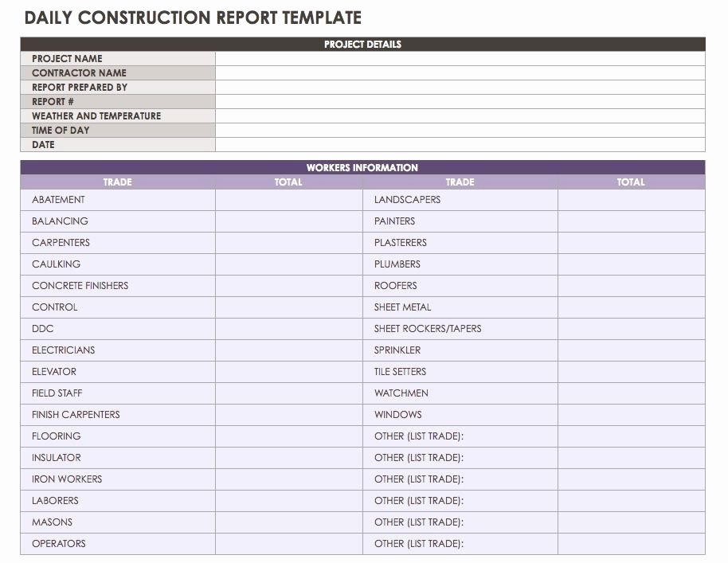
Task: Click the total cell for ABATEMENT
Action: (289, 200)
